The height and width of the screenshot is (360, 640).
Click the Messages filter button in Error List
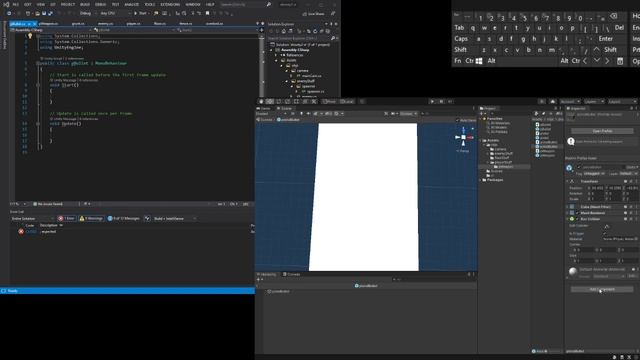pyautogui.click(x=124, y=218)
